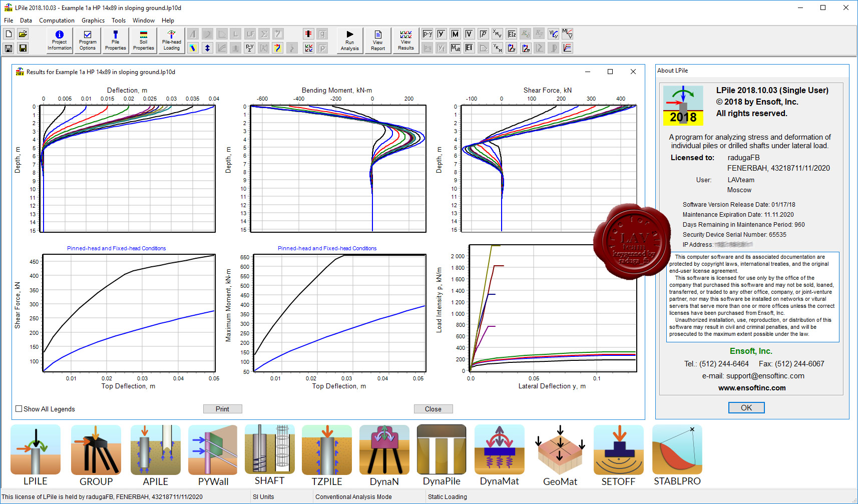Click pile-head load versus y icon

pyautogui.click(x=512, y=48)
